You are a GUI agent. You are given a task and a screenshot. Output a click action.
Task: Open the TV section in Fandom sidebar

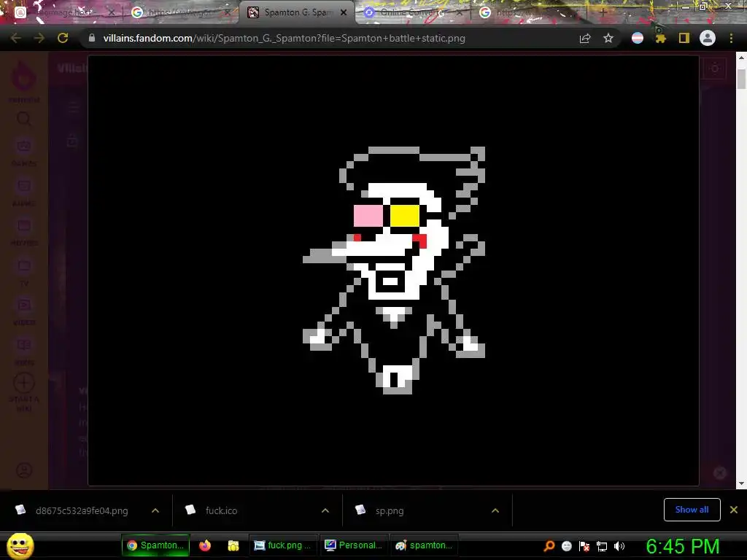24,272
